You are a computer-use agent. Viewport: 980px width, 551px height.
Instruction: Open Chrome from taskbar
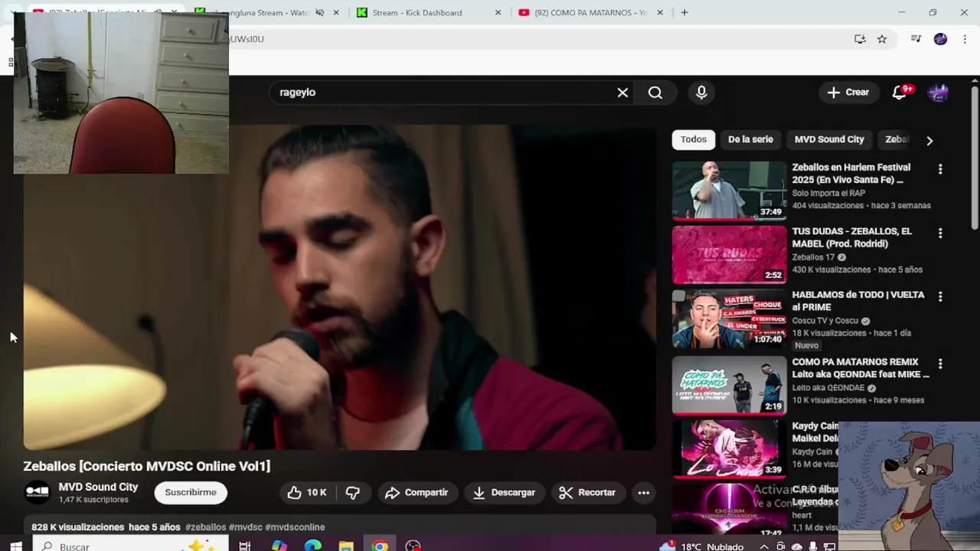click(380, 546)
